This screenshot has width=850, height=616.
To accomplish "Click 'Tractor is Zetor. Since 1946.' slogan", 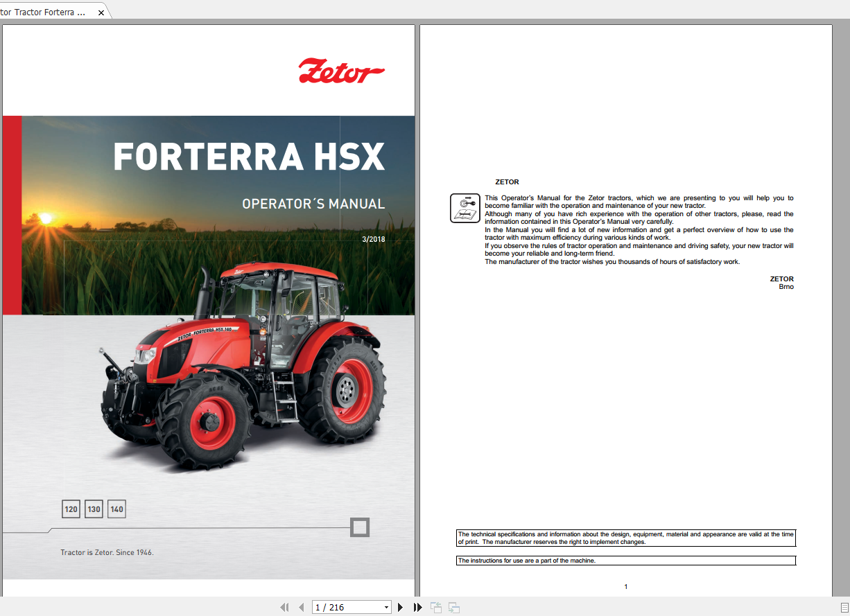I will coord(107,552).
